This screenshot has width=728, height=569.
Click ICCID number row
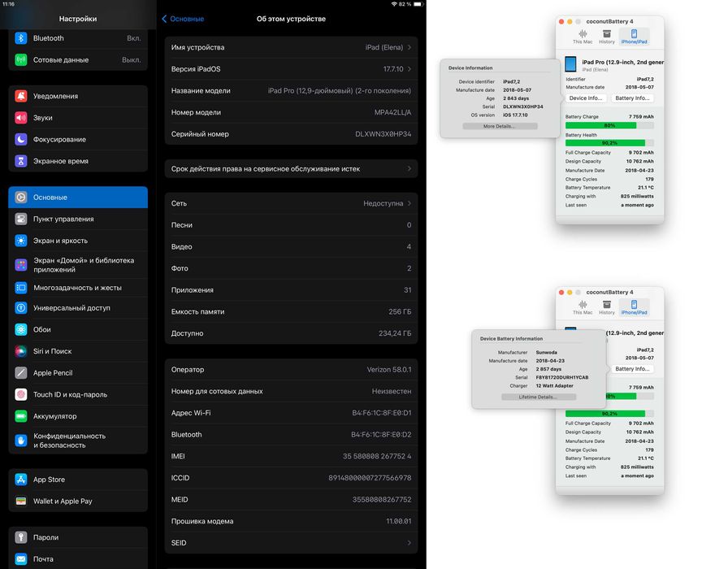291,478
